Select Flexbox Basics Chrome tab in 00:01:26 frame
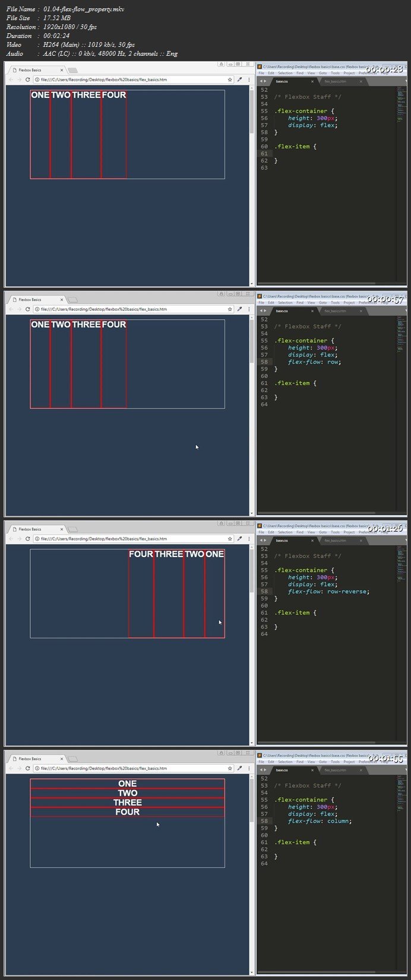 (x=37, y=529)
